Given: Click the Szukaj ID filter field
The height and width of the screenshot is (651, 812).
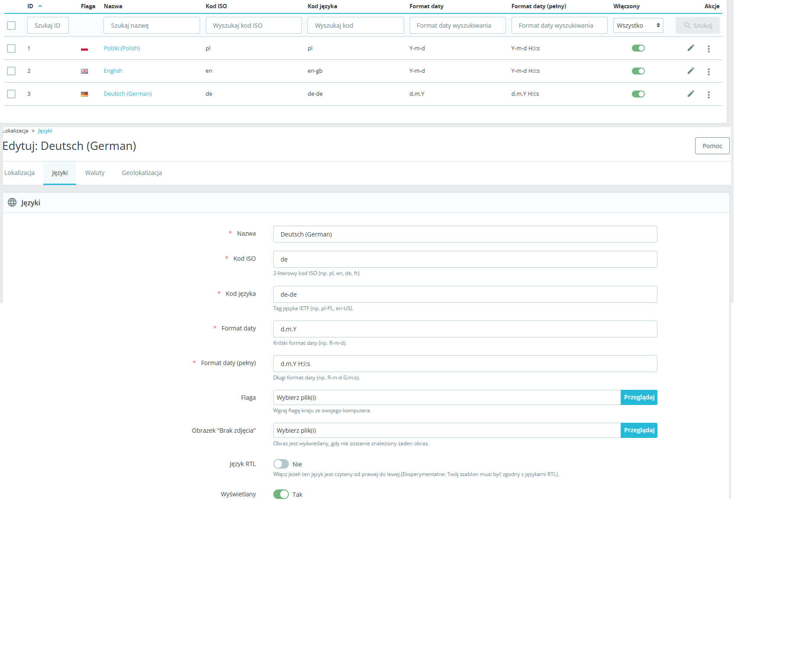Looking at the screenshot, I should (x=48, y=26).
